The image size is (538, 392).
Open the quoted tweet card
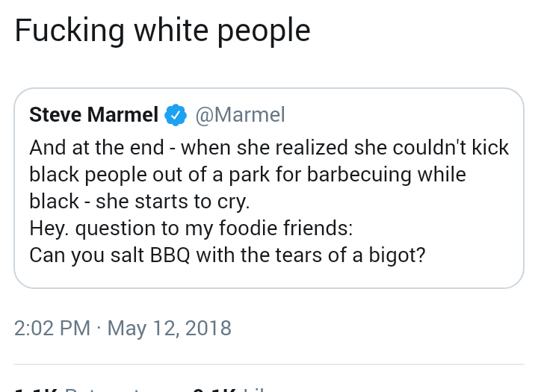click(269, 188)
